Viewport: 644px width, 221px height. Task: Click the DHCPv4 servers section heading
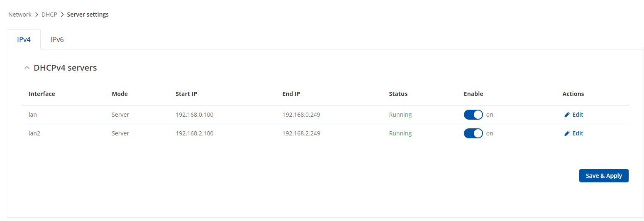click(x=65, y=68)
